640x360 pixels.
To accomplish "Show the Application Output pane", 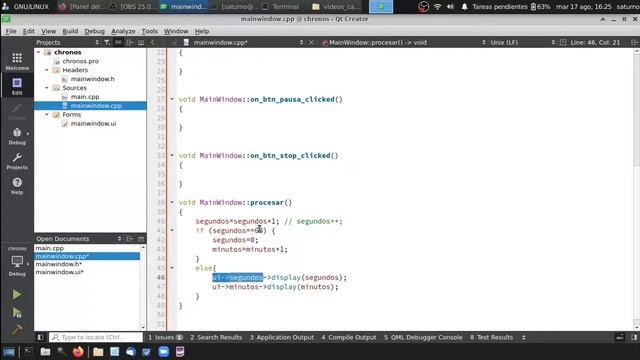I will 282,337.
